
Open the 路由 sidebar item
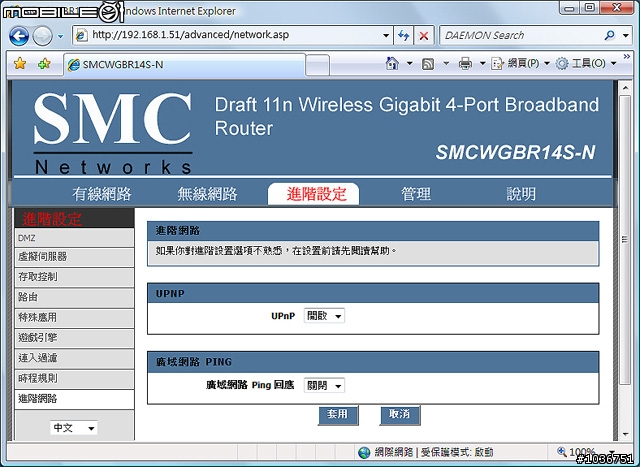coord(74,298)
